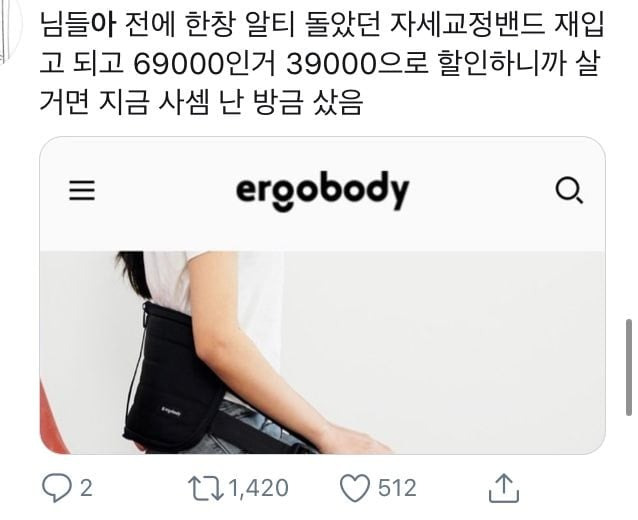Screen dimensions: 638x520
Task: Retweet using the arrows icon
Action: 206,488
